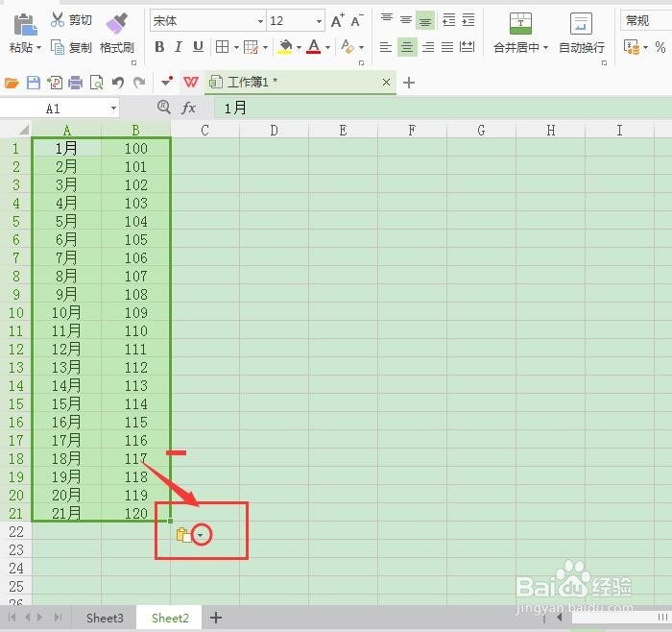Click the export to PDF icon
Screen dimensions: 672x632
pyautogui.click(x=55, y=83)
